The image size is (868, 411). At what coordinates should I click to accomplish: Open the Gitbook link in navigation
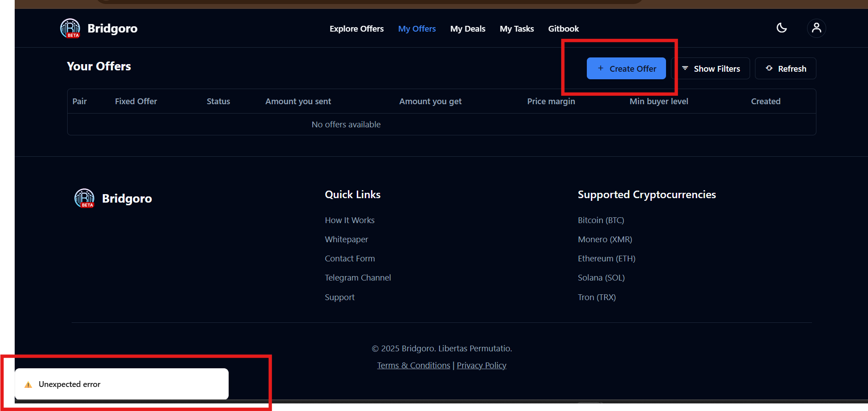pyautogui.click(x=563, y=28)
